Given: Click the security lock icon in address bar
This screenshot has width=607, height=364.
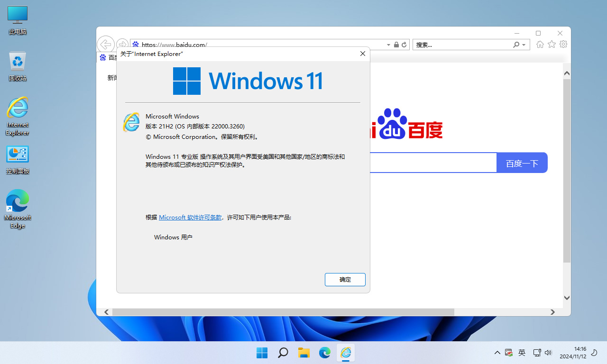Looking at the screenshot, I should 396,45.
